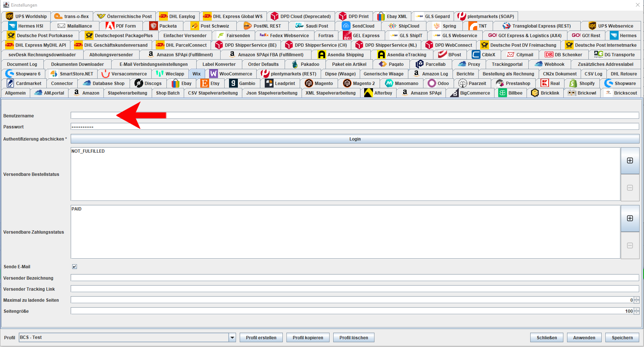Click Profil löschen button
The image size is (644, 347).
(353, 337)
